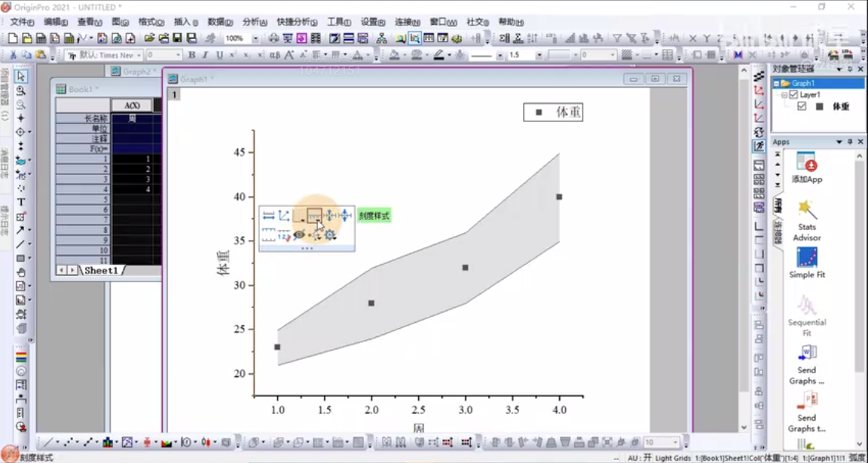Open the line style dropdown
The width and height of the screenshot is (868, 463).
click(500, 55)
